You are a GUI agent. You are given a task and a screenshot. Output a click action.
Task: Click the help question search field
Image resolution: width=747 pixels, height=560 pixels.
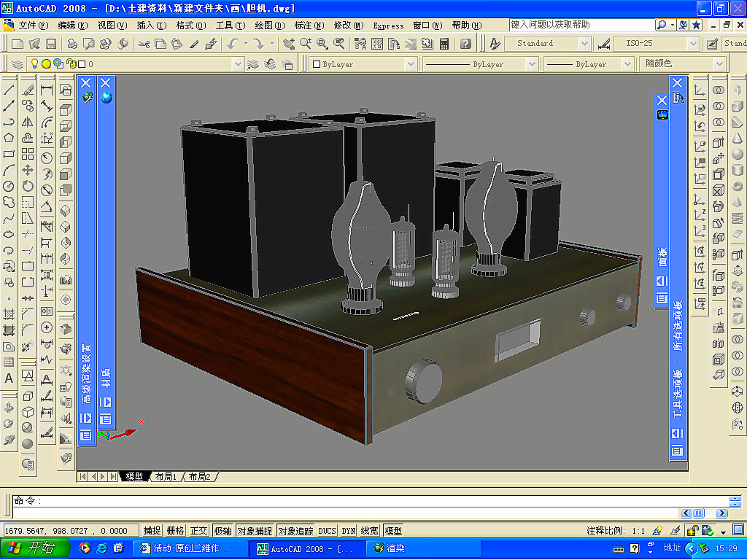(581, 25)
